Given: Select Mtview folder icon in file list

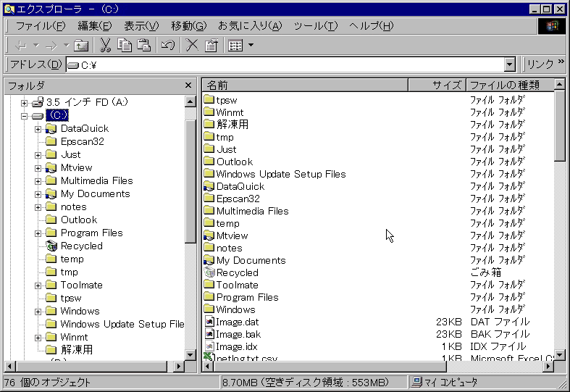Looking at the screenshot, I should (209, 235).
